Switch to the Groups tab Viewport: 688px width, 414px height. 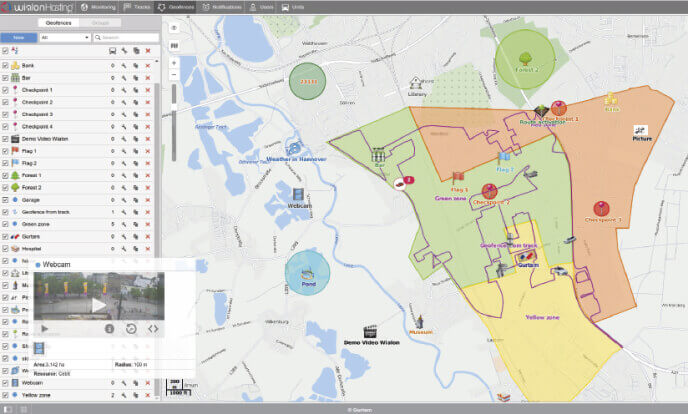(x=101, y=22)
